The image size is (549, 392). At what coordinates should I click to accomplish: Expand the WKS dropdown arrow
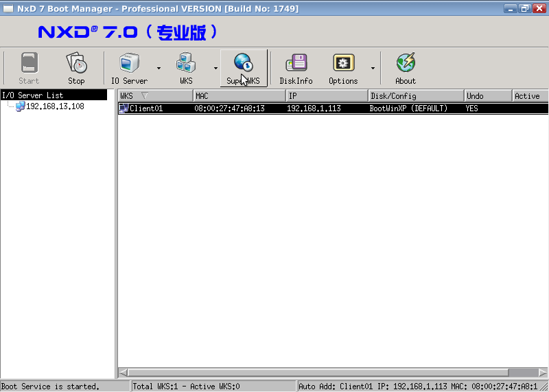point(215,69)
